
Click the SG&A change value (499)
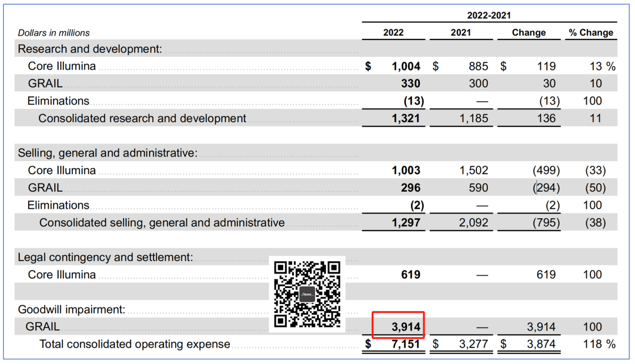click(x=546, y=171)
